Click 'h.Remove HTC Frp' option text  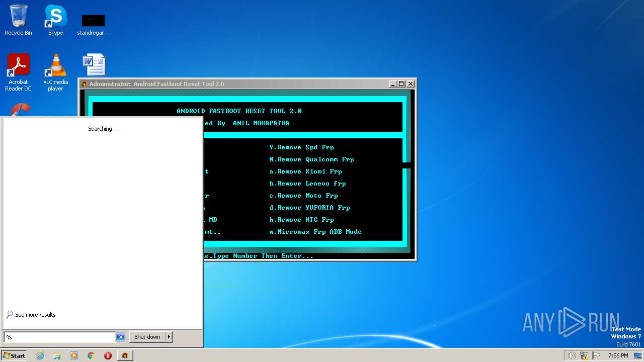301,220
